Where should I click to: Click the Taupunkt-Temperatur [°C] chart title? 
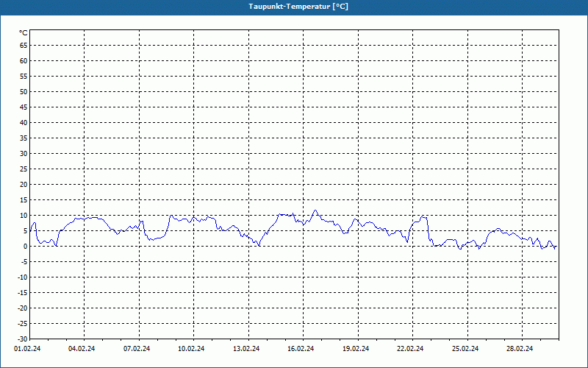298,7
